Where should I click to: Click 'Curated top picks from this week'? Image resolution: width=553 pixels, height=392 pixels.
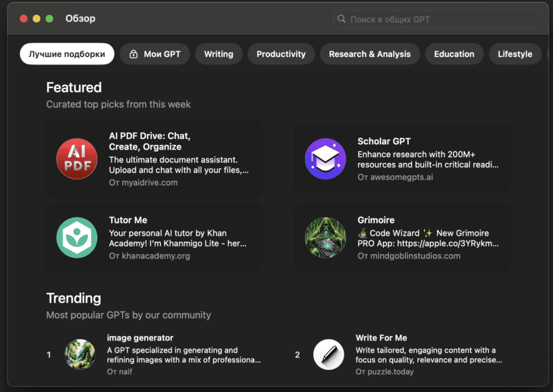click(118, 104)
